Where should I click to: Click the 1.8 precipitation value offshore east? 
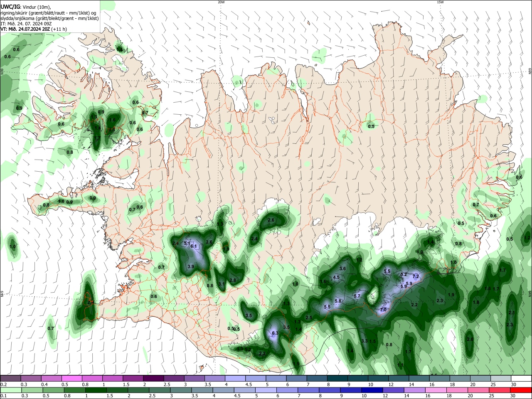pyautogui.click(x=476, y=303)
